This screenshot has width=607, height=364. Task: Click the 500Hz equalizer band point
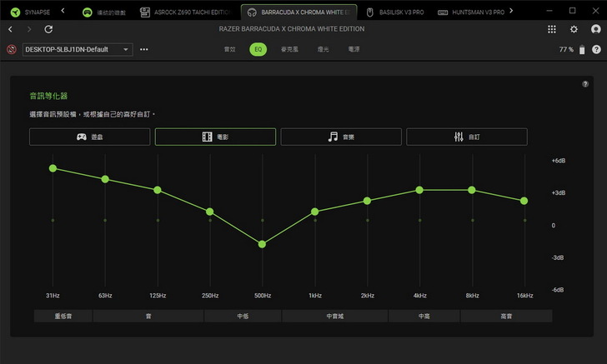coord(262,244)
